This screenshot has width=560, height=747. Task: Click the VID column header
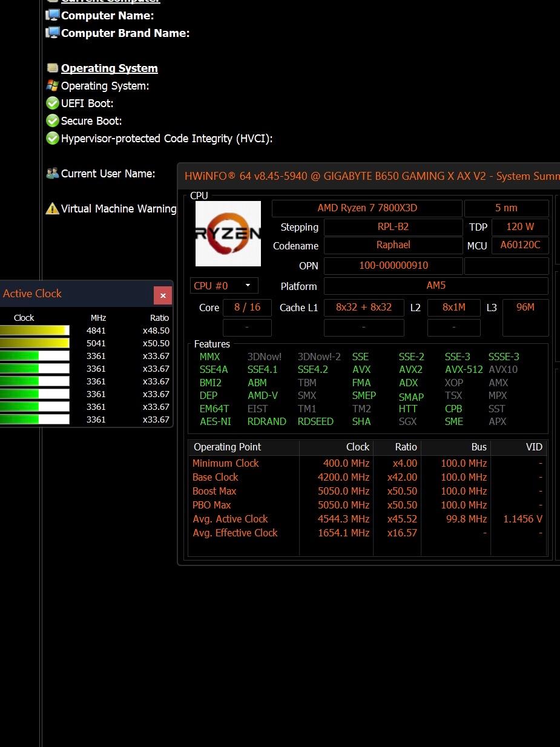click(x=519, y=447)
